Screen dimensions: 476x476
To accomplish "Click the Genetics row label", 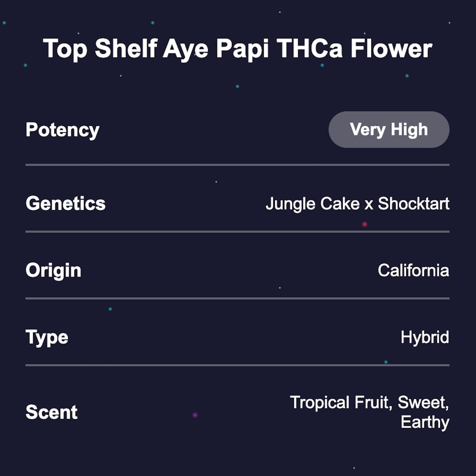I will [x=66, y=204].
